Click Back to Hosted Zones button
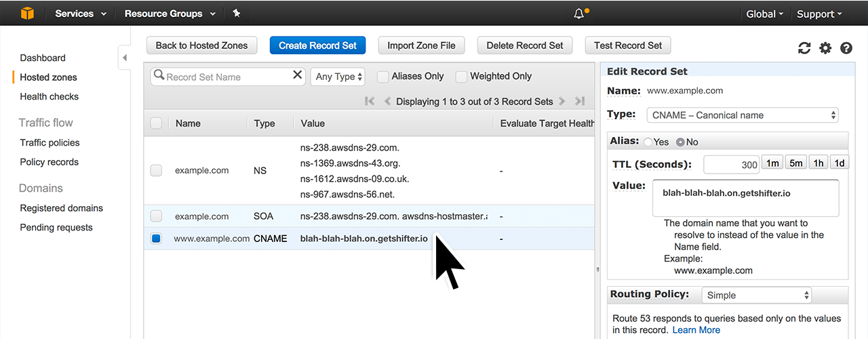 [202, 45]
